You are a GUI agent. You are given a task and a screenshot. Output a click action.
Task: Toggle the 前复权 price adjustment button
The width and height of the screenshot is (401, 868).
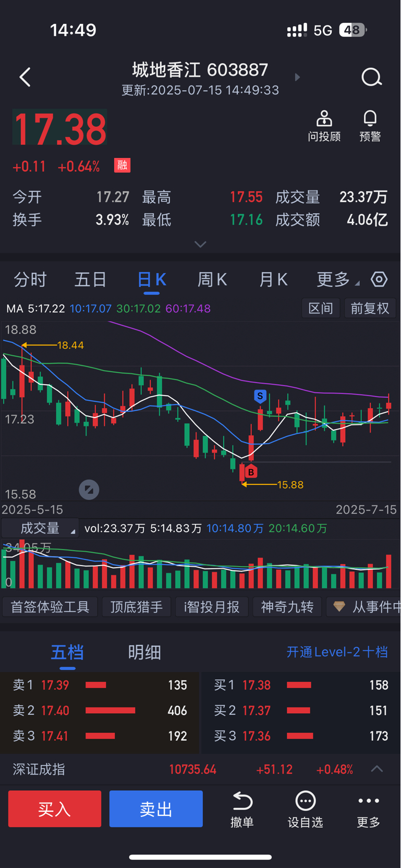point(370,308)
